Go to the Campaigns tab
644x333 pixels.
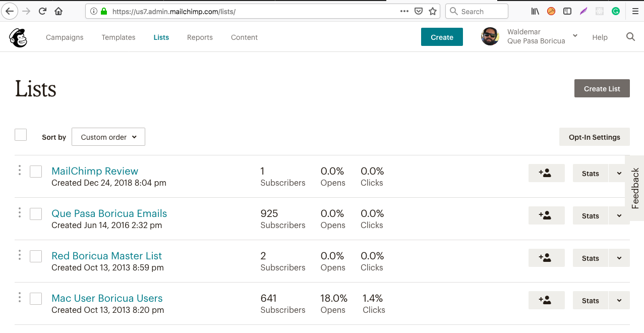click(65, 37)
